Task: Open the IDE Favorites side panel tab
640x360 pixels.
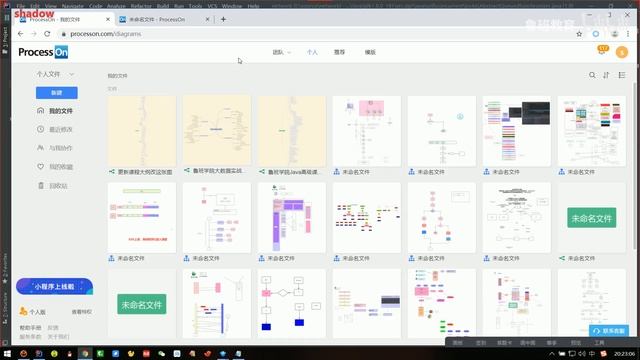Action: 5,268
